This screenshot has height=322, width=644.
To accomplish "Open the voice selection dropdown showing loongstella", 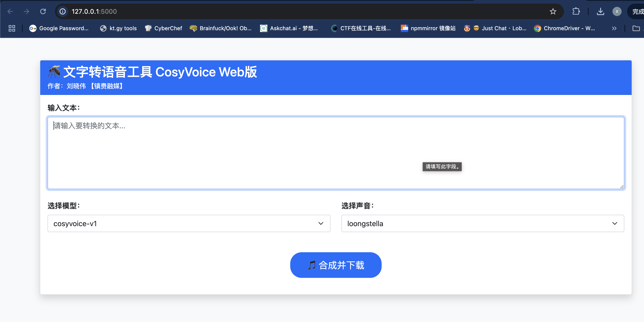I will [x=482, y=223].
